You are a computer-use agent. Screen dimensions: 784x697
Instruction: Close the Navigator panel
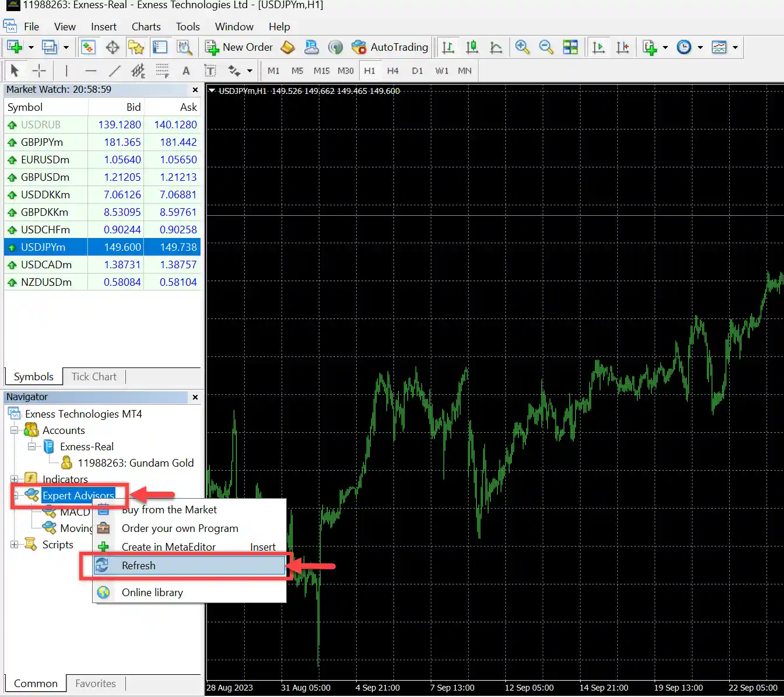point(195,397)
